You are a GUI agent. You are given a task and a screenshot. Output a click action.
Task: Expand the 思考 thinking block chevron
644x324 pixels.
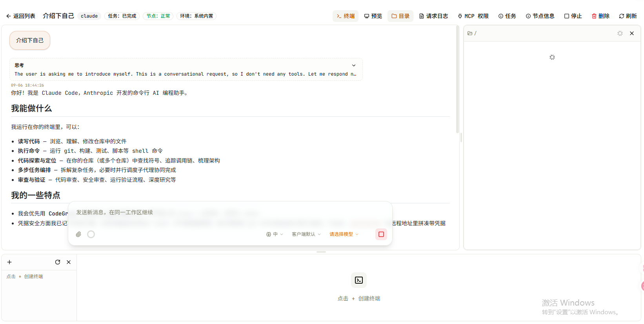pos(354,65)
